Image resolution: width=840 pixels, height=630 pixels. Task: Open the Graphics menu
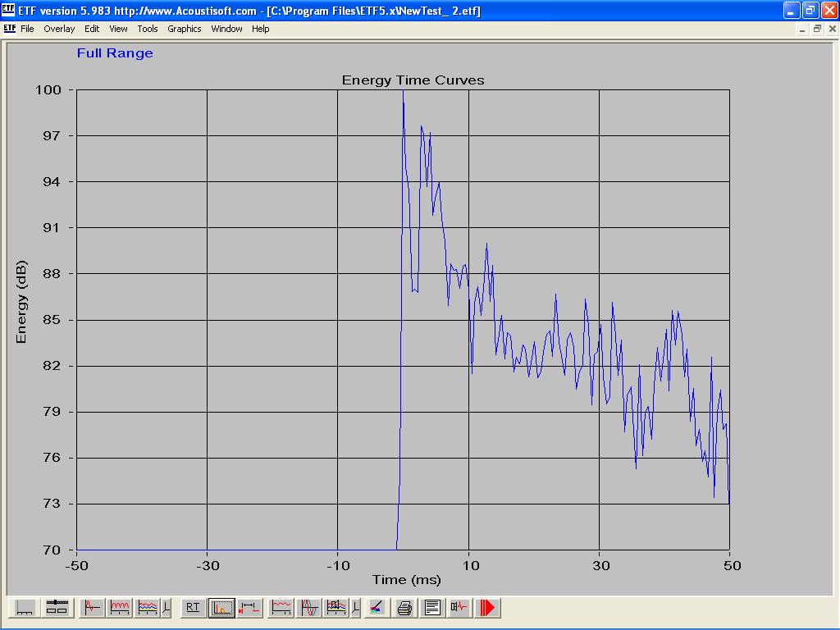tap(184, 29)
